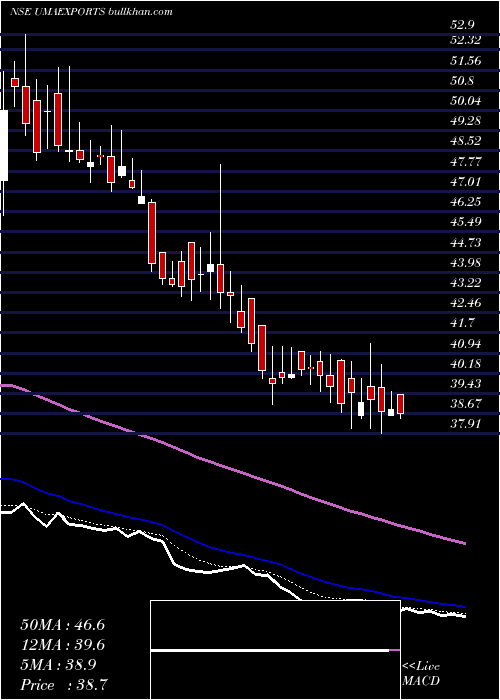Screen dimensions: 500x700
Task: Click the 38.67 price axis label
Action: pos(465,404)
